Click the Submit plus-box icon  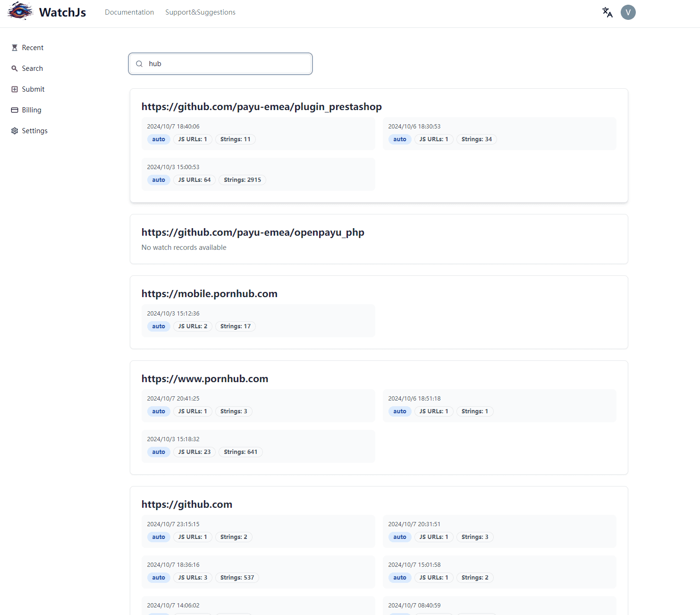15,89
